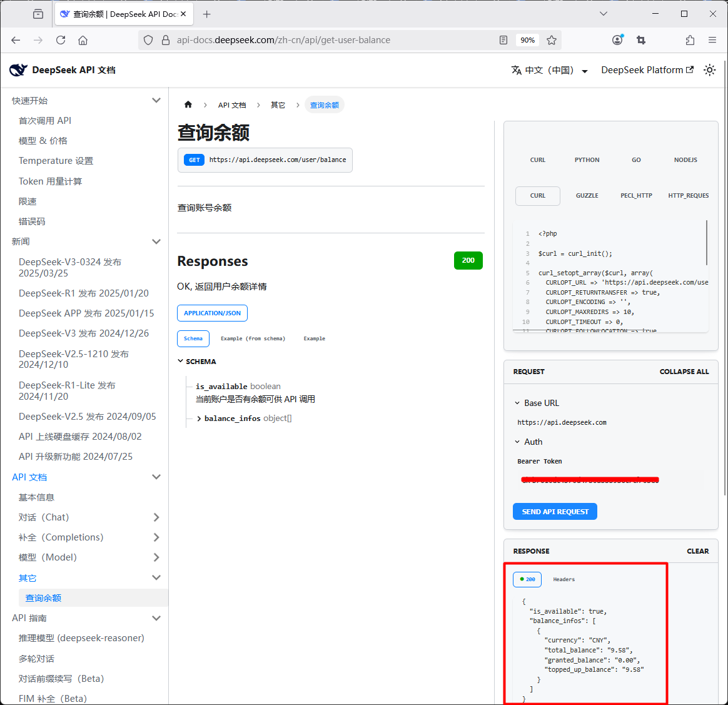Open the 错误码 sidebar page
Viewport: 728px width, 705px height.
[32, 221]
